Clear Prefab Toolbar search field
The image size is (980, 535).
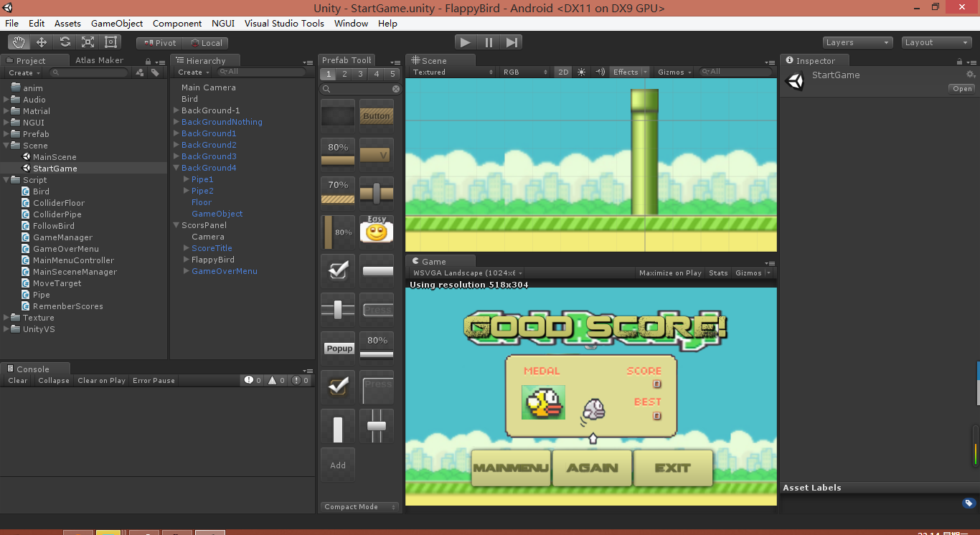click(396, 89)
